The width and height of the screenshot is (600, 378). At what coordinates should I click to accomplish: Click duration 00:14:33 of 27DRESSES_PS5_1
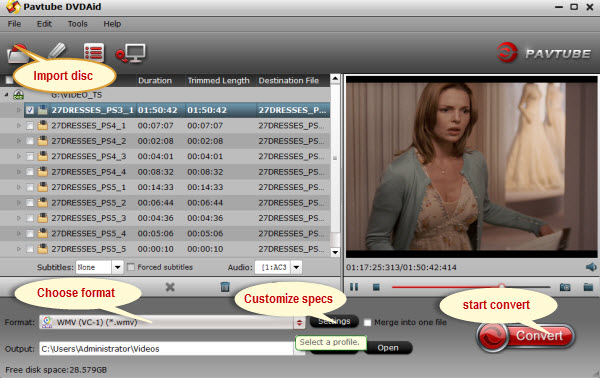point(155,187)
